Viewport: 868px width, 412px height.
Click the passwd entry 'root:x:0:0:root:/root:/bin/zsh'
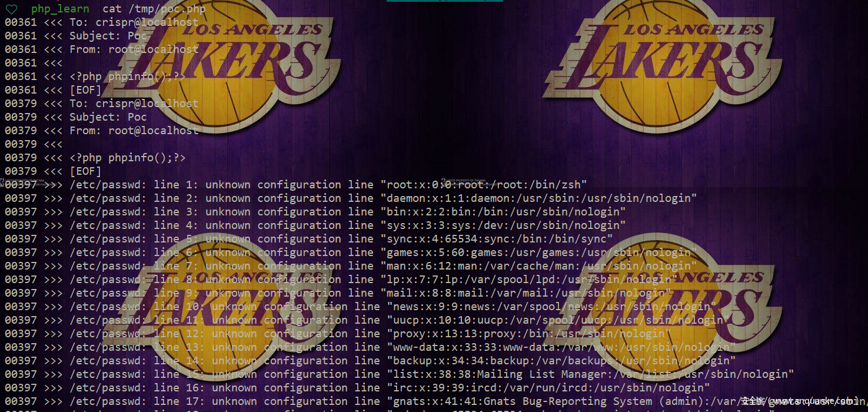pos(484,185)
